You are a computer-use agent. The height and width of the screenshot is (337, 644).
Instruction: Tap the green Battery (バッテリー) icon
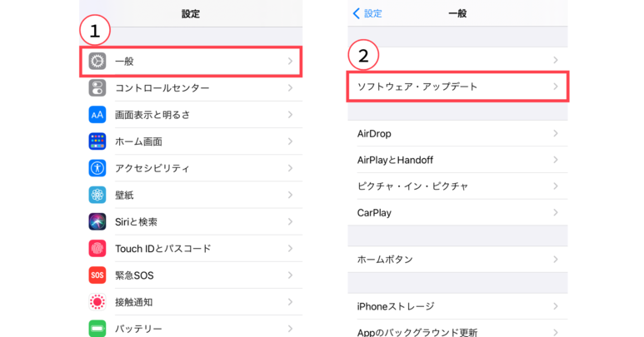97,329
